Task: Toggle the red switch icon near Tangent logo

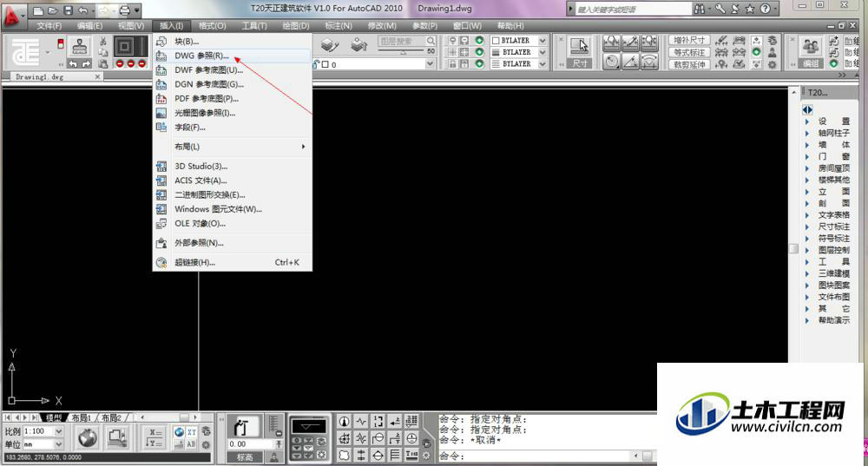Action: pos(61,43)
